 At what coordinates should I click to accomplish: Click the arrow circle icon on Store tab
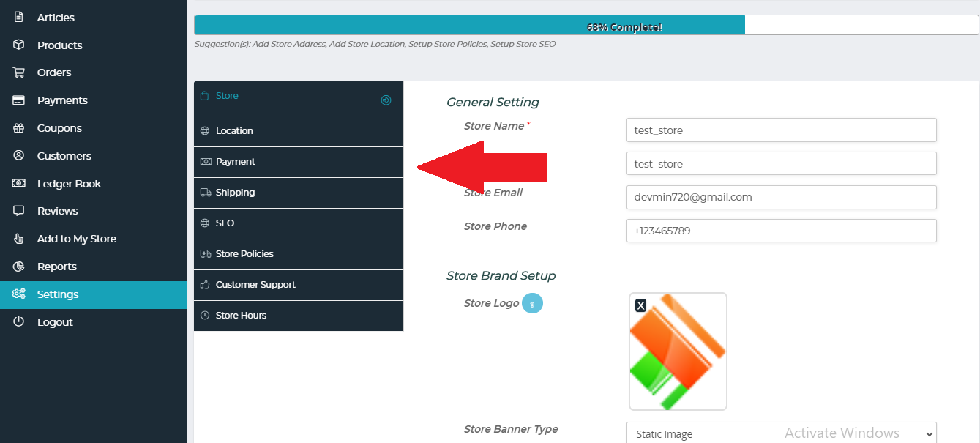pos(386,100)
